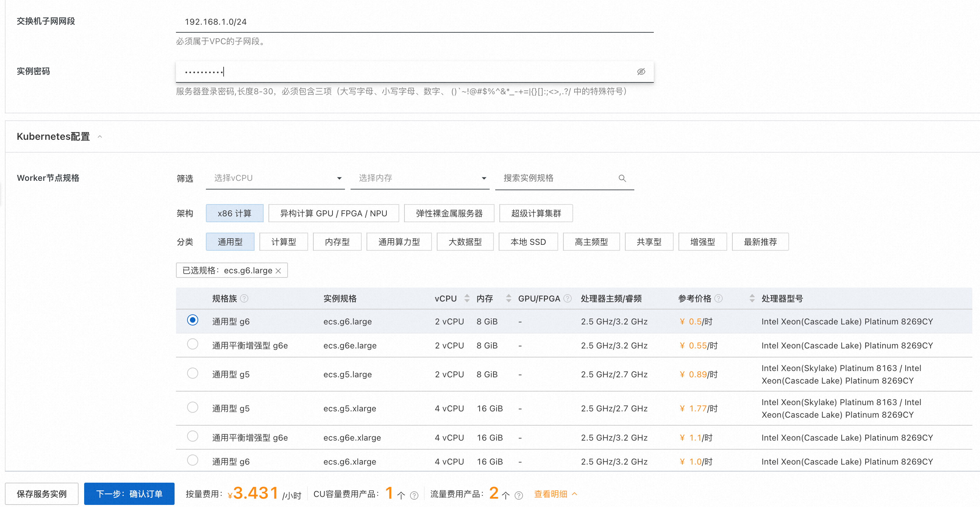
Task: Expand 查看明细 cost details
Action: (555, 494)
